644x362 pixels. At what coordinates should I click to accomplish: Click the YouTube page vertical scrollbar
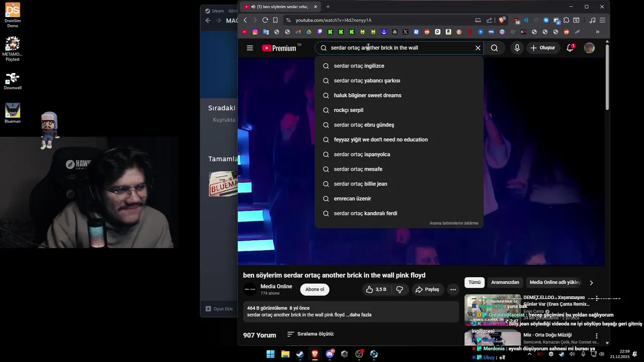click(x=607, y=77)
